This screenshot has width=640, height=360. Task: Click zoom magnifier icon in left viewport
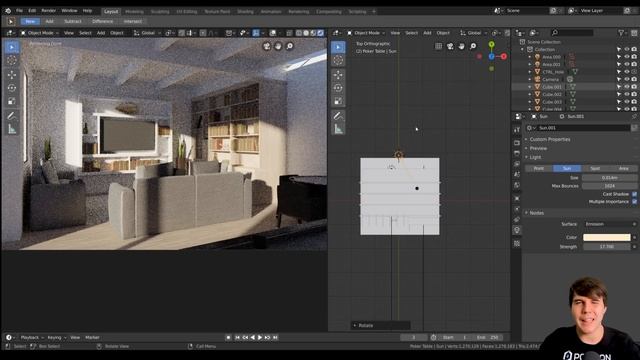[x=289, y=46]
